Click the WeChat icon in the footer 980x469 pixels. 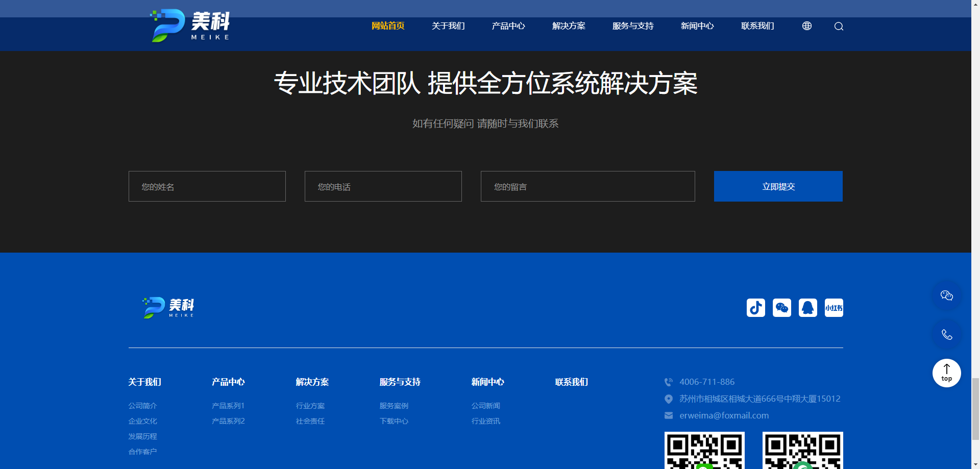(781, 307)
